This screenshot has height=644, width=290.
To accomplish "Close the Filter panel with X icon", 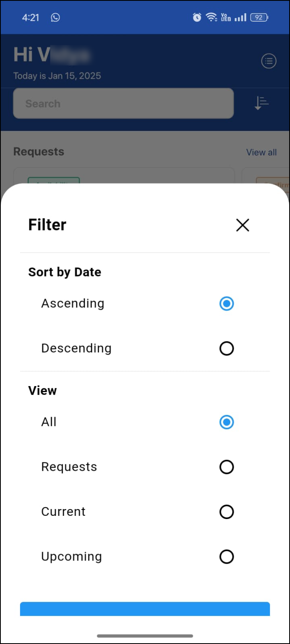I will 243,225.
